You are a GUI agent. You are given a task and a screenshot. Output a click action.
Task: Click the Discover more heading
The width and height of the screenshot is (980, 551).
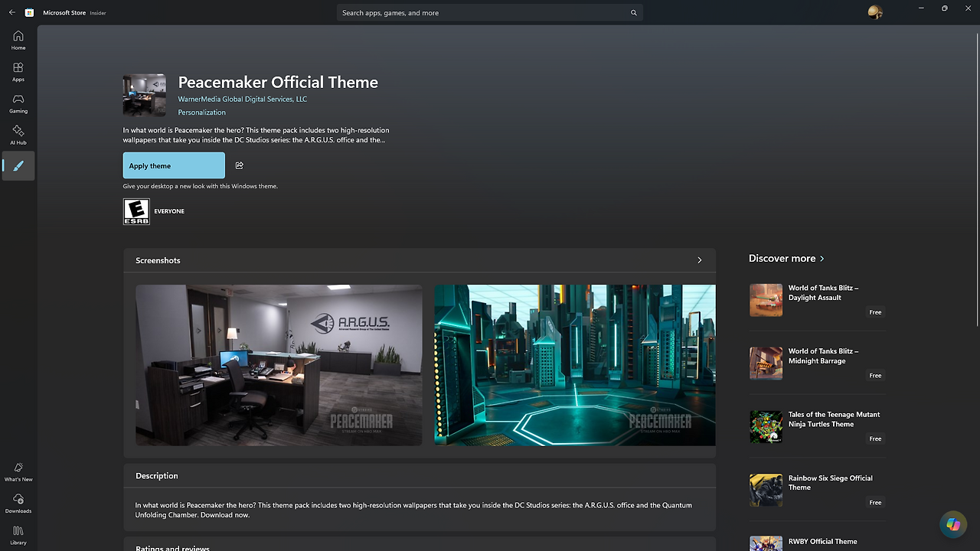coord(782,259)
